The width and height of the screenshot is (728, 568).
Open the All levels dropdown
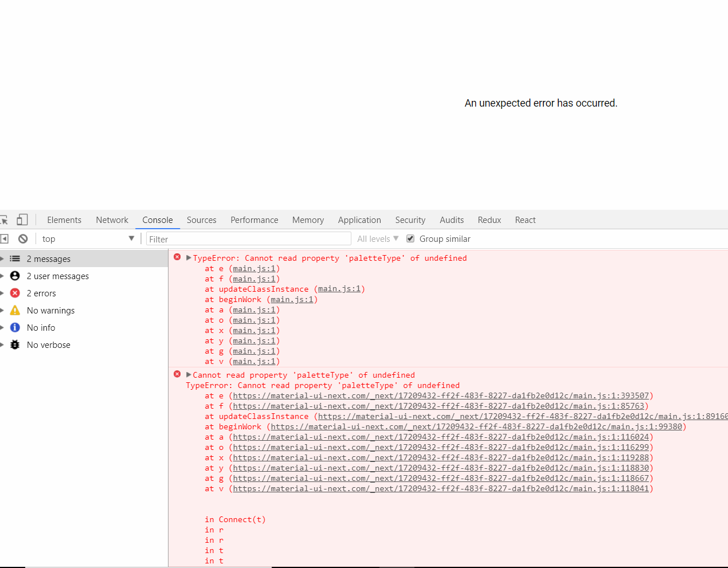click(x=378, y=239)
